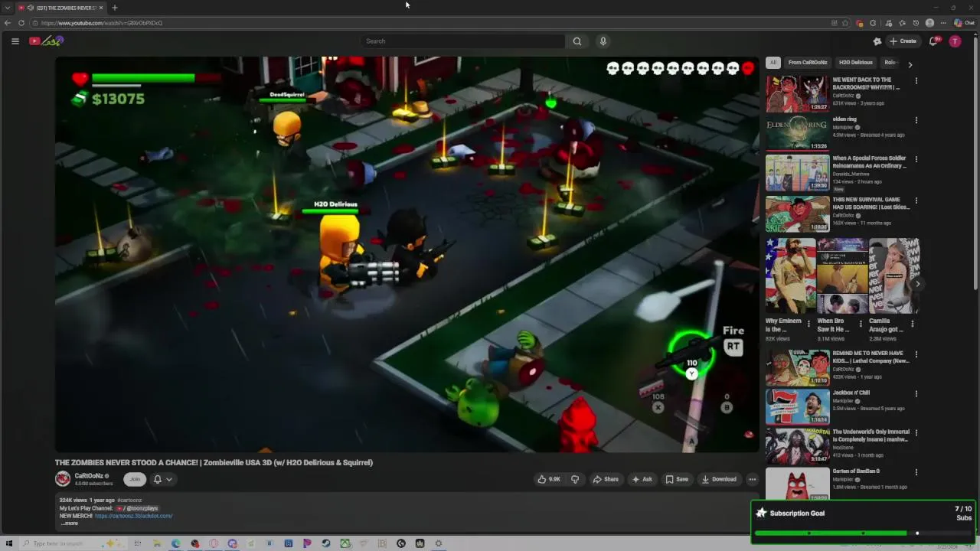Click the magnifier search button
Screen dimensions: 980x551
pos(577,41)
